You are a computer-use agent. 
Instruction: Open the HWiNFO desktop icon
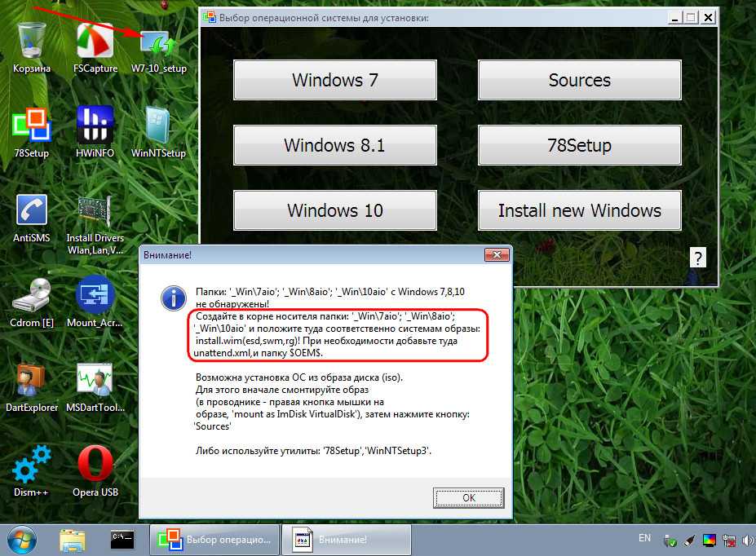pyautogui.click(x=95, y=127)
